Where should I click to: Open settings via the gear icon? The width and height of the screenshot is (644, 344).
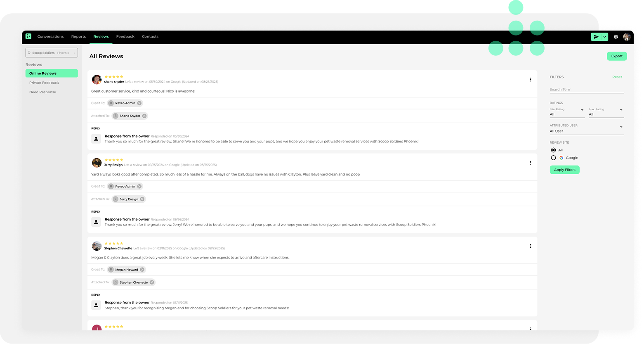(616, 37)
